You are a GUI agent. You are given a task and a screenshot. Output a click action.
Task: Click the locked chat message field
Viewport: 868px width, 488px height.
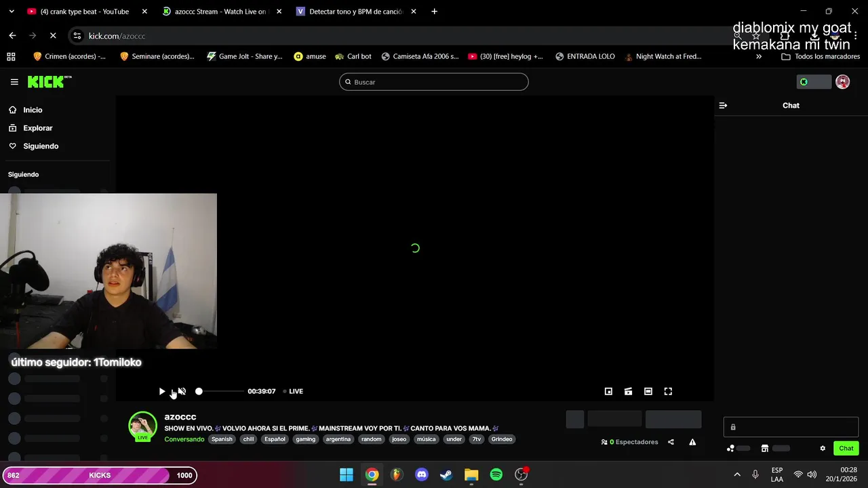pyautogui.click(x=791, y=427)
